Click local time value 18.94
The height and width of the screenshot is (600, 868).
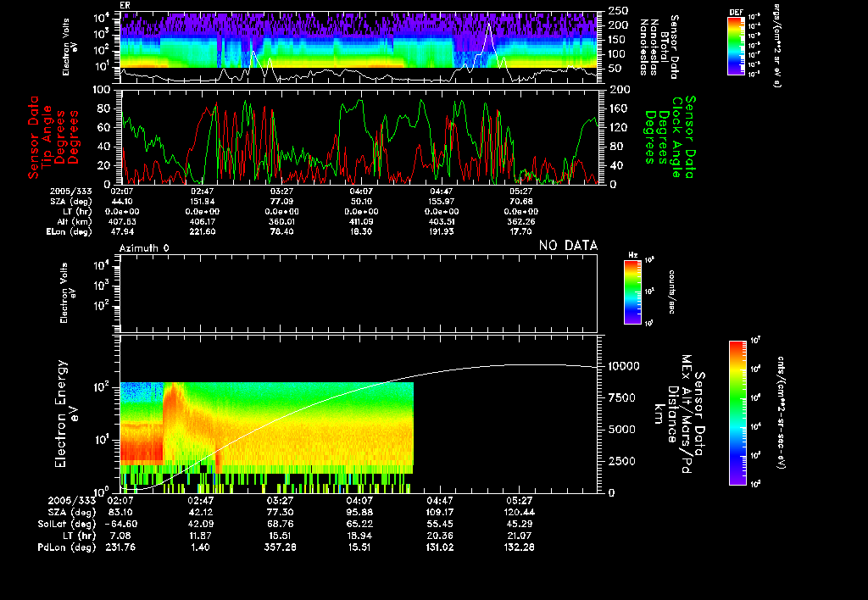click(359, 536)
